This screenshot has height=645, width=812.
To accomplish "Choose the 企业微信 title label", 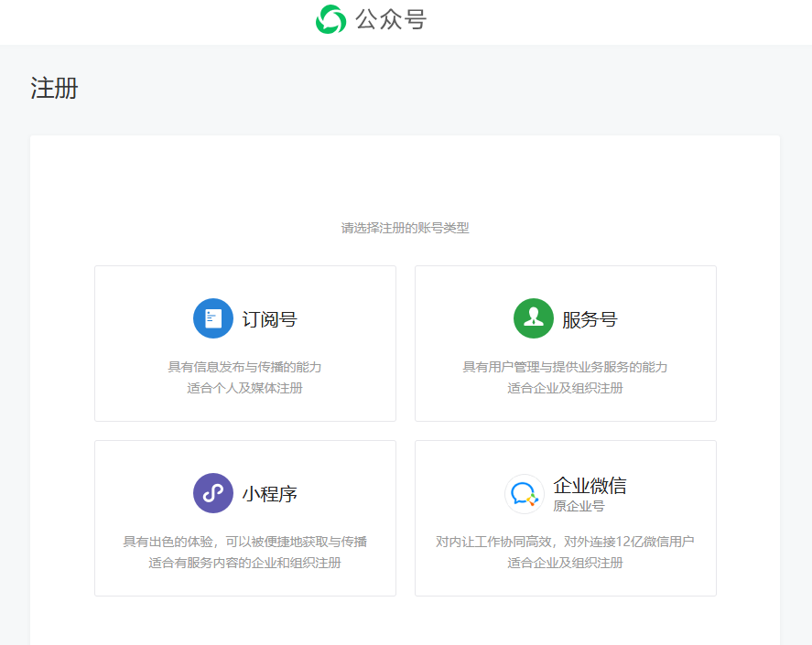I will pos(590,485).
